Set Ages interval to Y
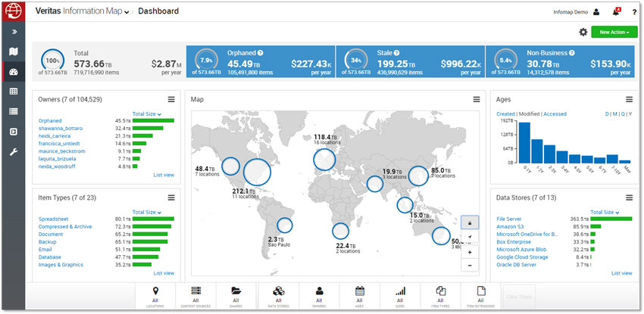 [630, 114]
